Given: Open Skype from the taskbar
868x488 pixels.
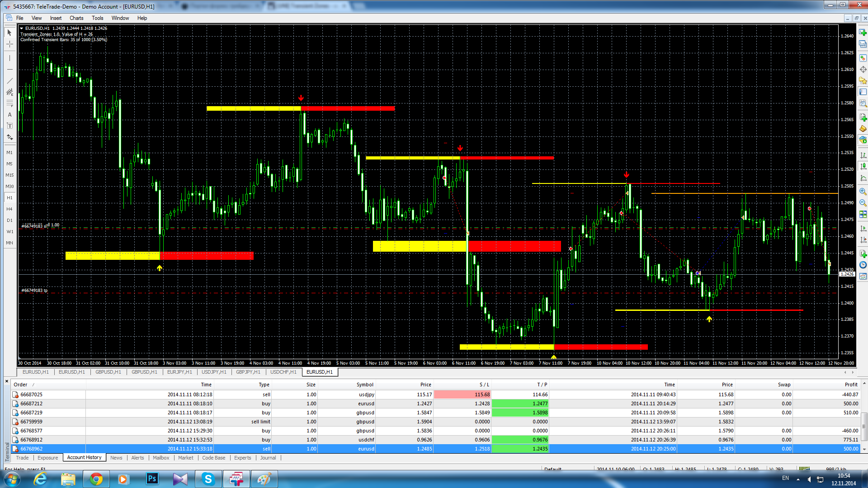Looking at the screenshot, I should pos(208,479).
